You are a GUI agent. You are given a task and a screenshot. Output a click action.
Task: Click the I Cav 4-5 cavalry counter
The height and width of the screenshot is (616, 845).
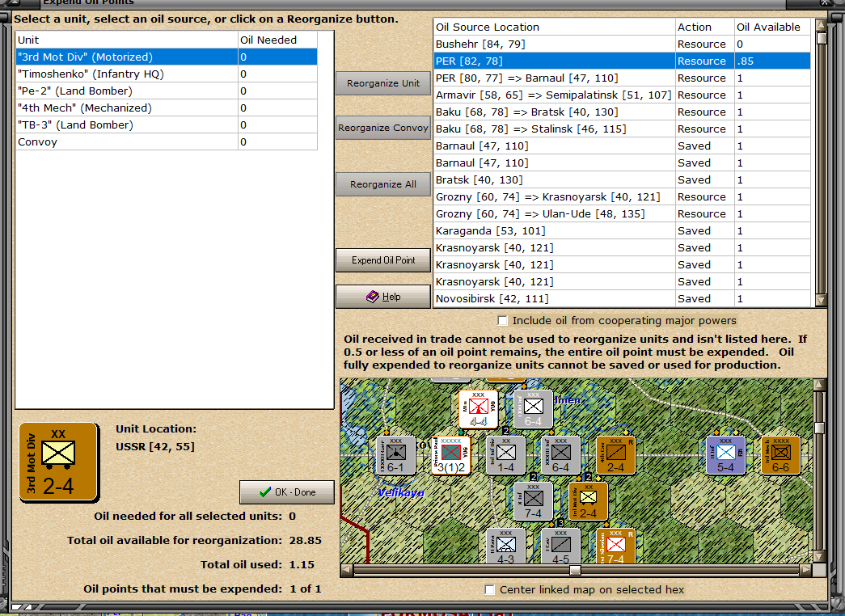[560, 546]
